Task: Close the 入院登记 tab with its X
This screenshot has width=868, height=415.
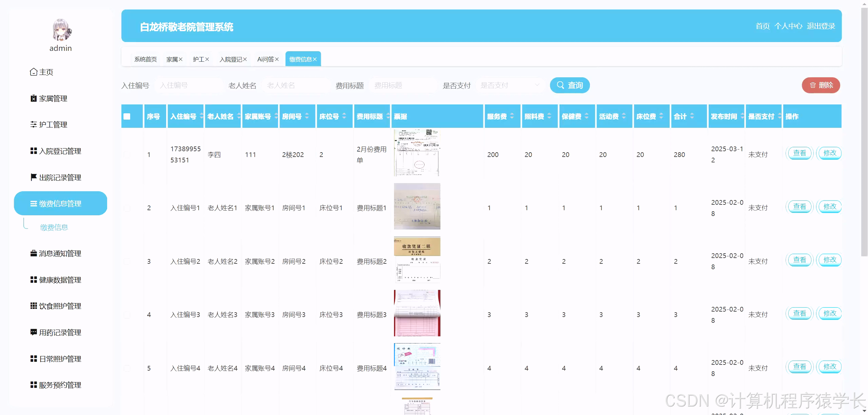Action: click(245, 59)
